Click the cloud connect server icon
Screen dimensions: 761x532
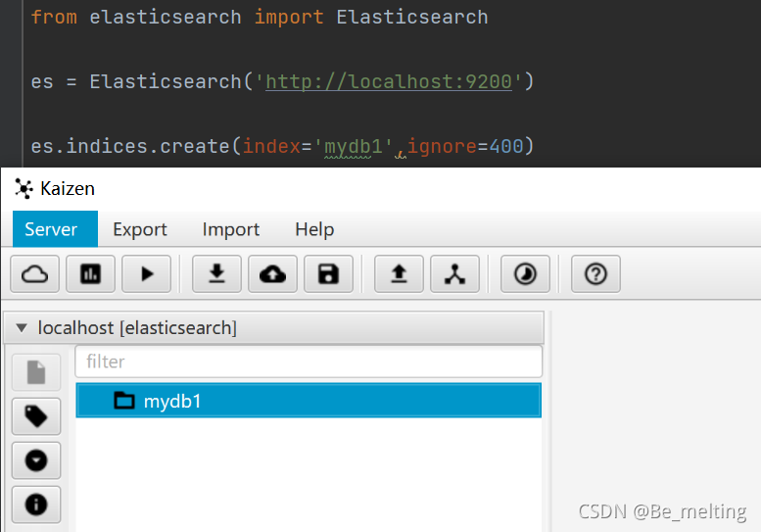point(35,274)
